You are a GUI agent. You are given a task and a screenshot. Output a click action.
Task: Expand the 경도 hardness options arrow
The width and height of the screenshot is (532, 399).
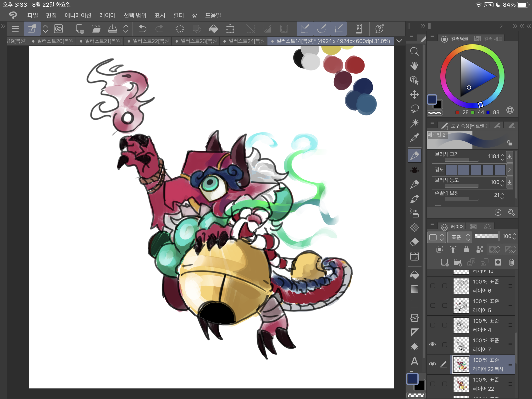(x=509, y=170)
